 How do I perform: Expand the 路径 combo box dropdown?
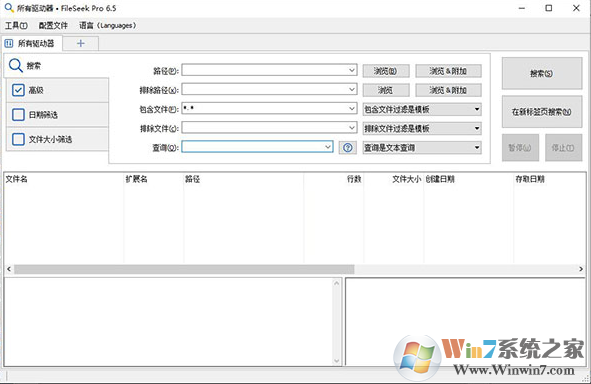coord(351,70)
